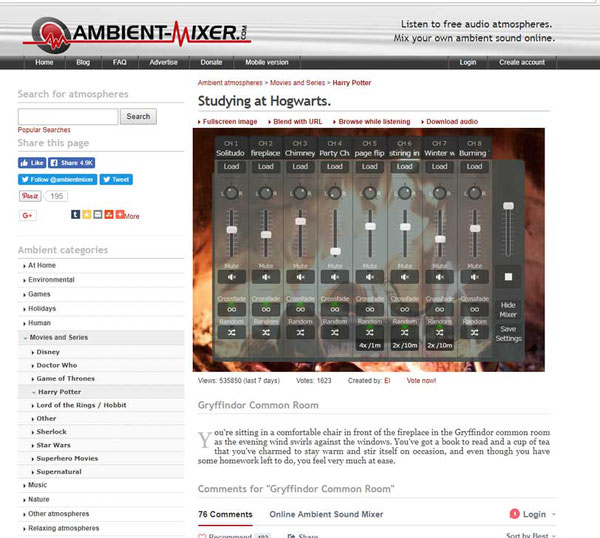
Task: Load a sound into channel 3
Action: (x=300, y=166)
